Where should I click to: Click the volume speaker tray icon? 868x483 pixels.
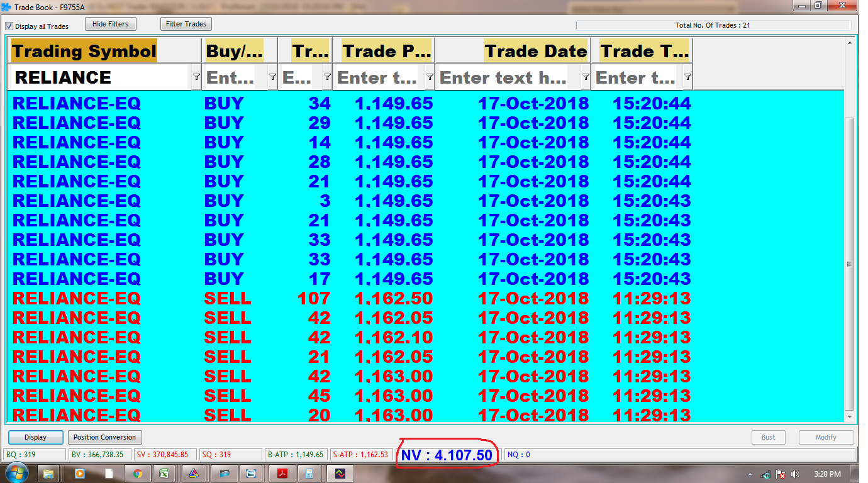tap(796, 474)
